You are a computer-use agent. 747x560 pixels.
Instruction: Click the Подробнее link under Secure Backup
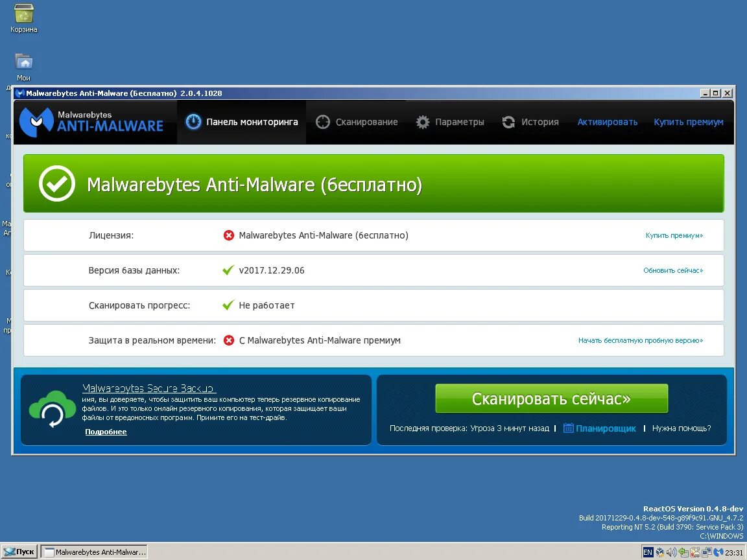pos(106,432)
